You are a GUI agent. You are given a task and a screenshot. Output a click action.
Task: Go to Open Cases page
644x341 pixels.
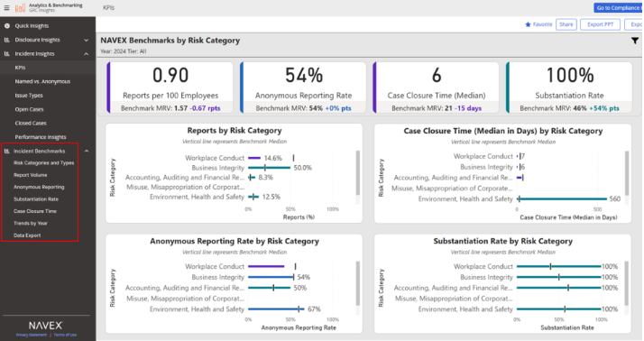click(x=29, y=109)
